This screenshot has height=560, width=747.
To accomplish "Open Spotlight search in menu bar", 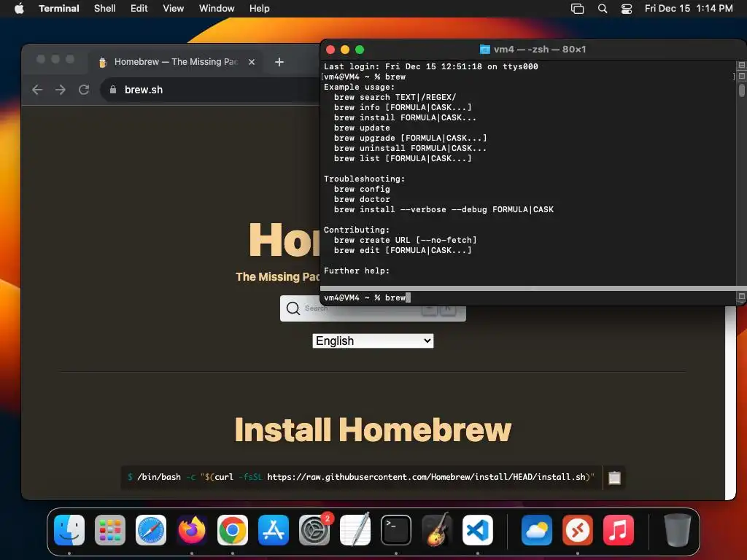I will 603,9.
